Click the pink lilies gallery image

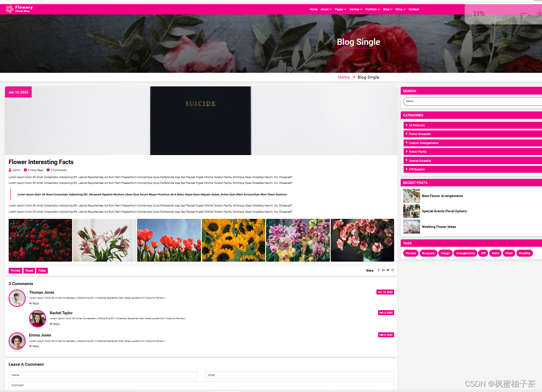105,240
